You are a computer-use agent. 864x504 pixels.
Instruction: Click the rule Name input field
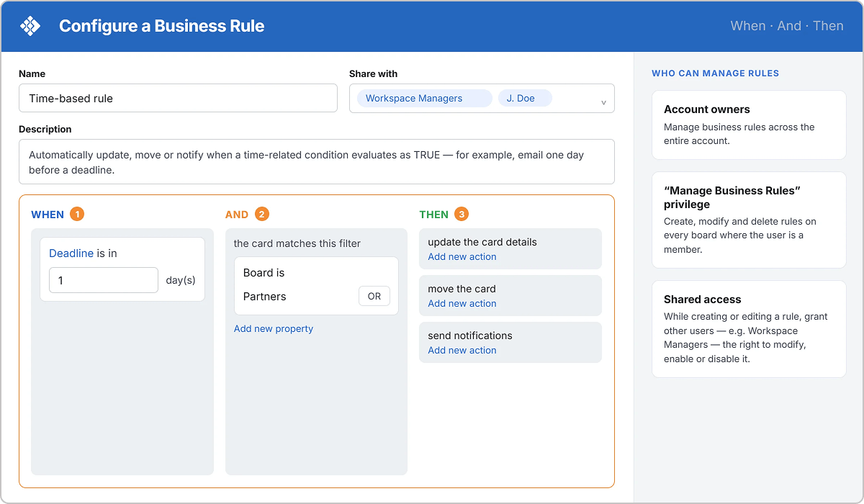click(x=178, y=98)
